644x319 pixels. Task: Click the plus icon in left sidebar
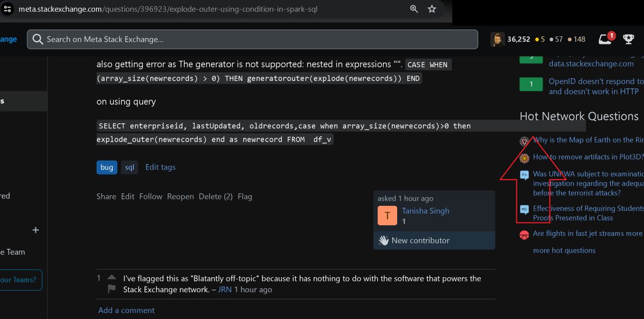(x=36, y=230)
